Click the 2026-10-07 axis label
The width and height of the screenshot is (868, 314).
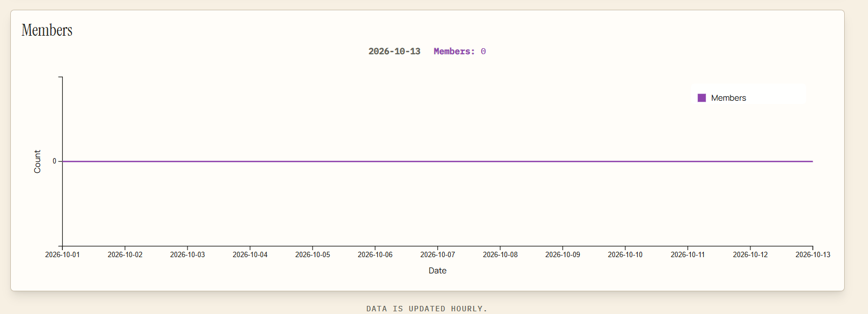(x=438, y=254)
